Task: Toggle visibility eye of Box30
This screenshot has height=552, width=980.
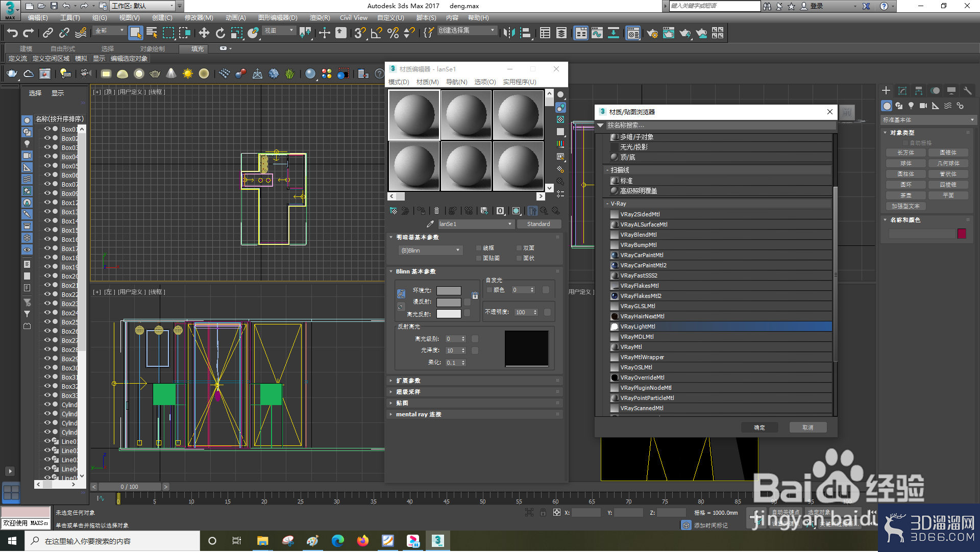Action: point(47,368)
